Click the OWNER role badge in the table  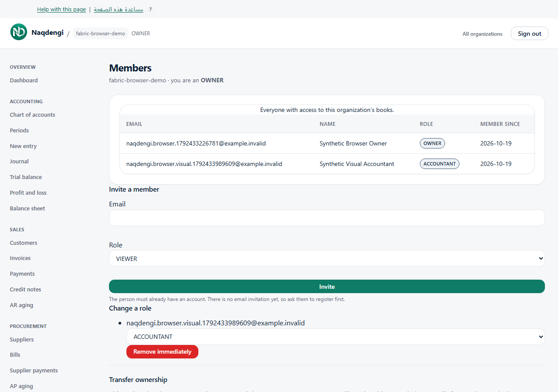tap(432, 143)
